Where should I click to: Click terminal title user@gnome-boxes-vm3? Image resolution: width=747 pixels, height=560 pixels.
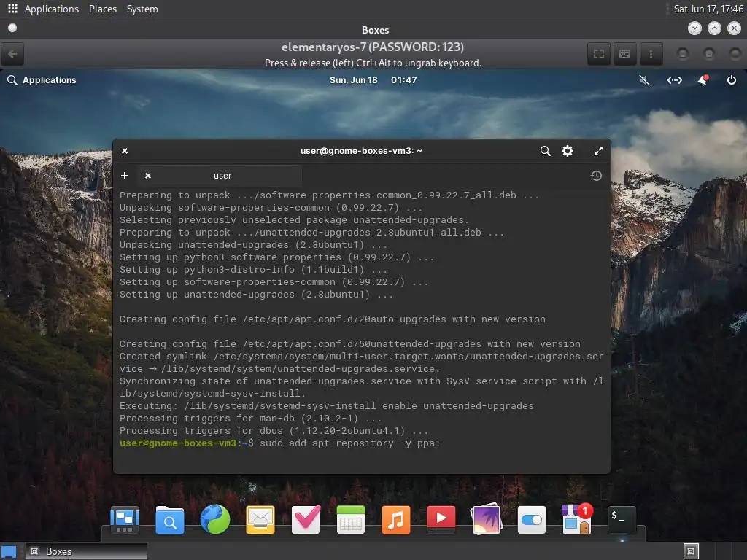point(361,151)
